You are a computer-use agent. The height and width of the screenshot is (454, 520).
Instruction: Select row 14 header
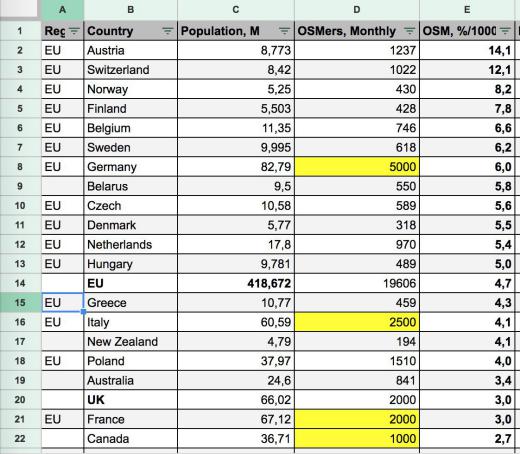[x=20, y=283]
